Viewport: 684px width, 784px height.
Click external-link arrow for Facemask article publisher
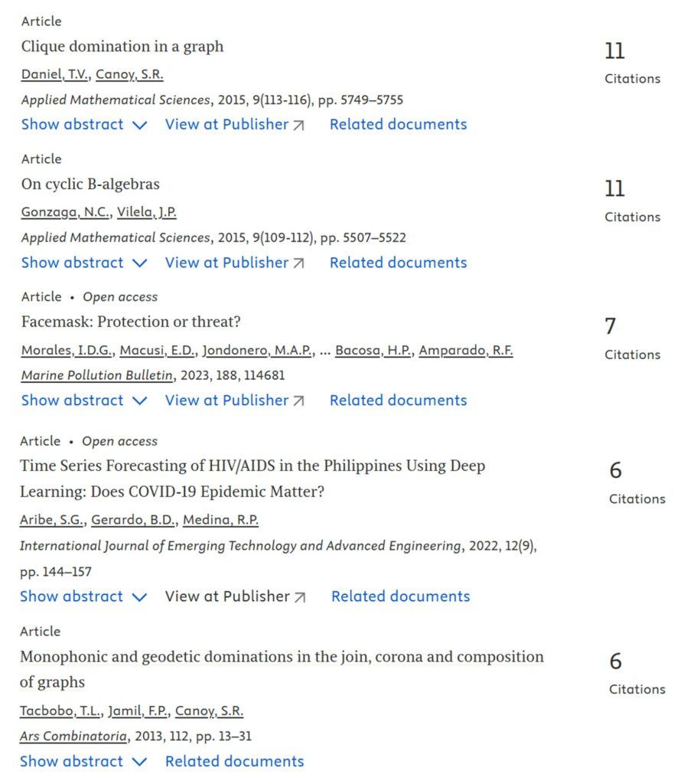[x=299, y=401]
